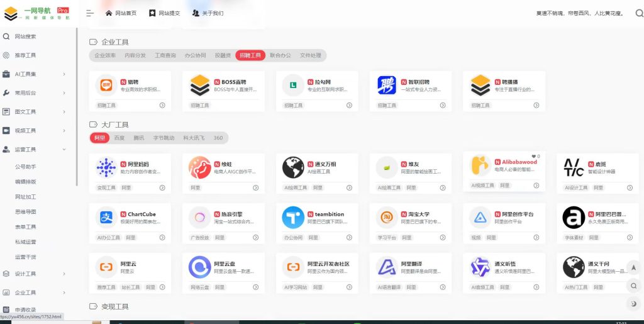Expand the AI工具集 sidebar menu
644x324 pixels.
tap(64, 74)
